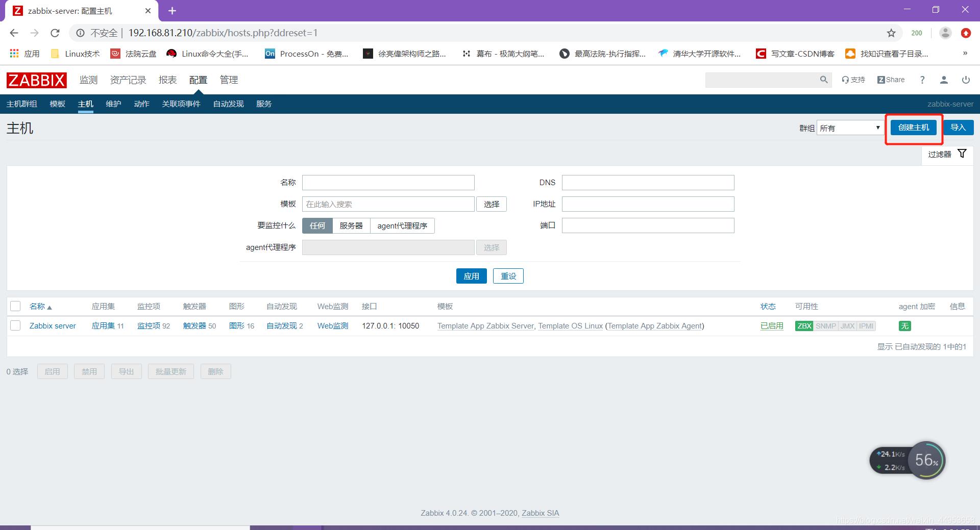Open the Zabbix server host link

(x=53, y=326)
